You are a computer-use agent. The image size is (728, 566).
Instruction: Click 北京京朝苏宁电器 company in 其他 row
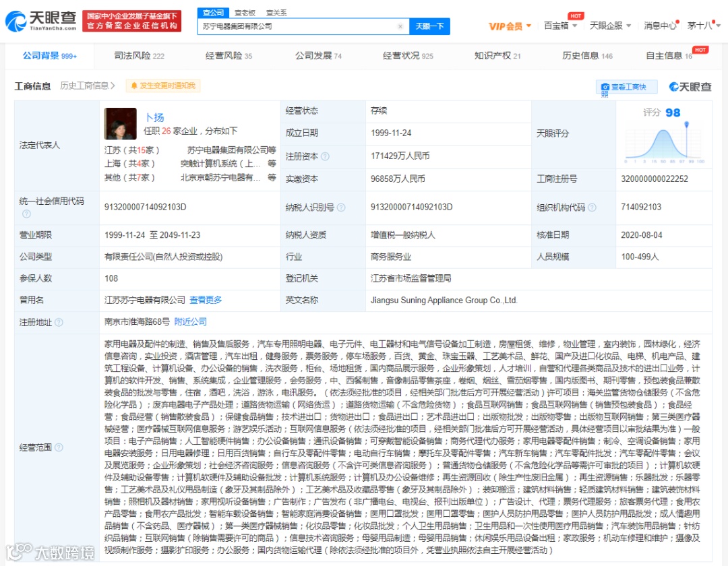[220, 177]
